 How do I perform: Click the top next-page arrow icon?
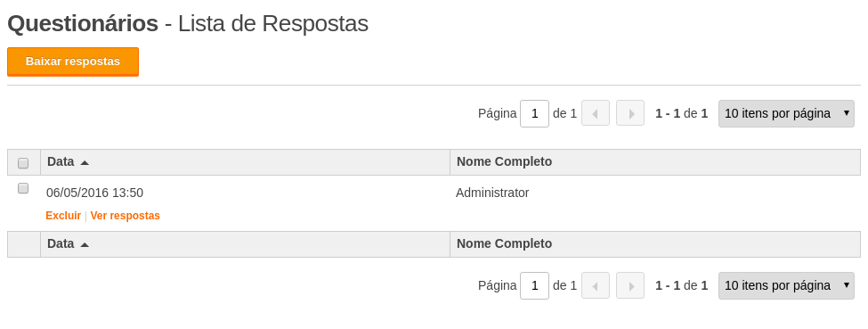coord(630,113)
